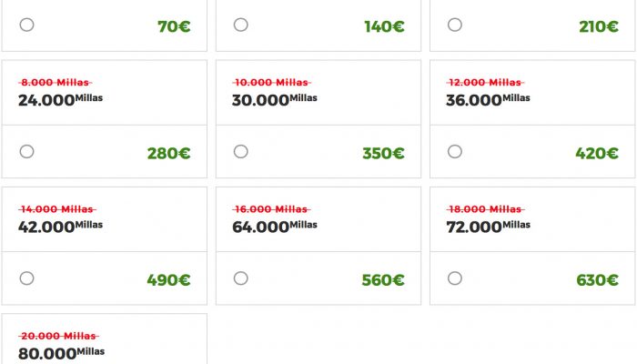This screenshot has height=364, width=637.
Task: Choose the 630€ radio button
Action: click(455, 278)
